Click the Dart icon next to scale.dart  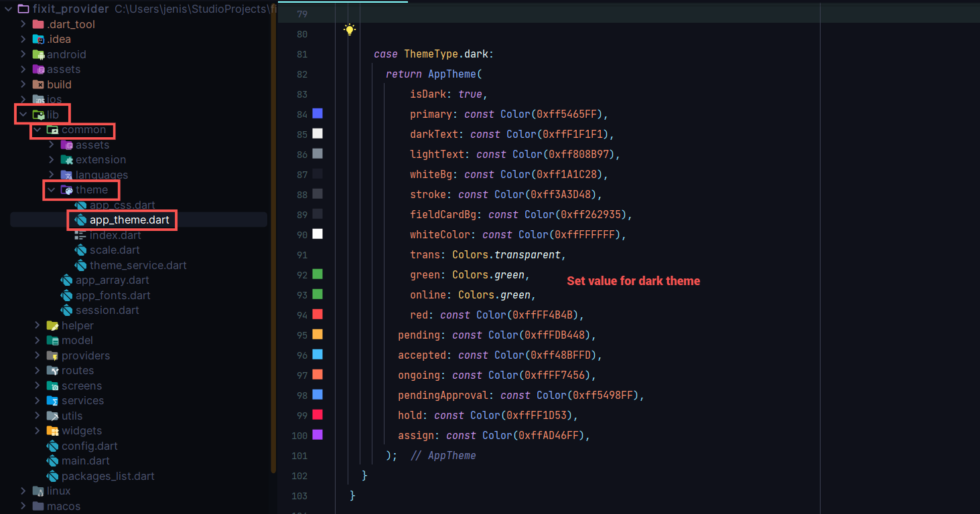(x=80, y=250)
